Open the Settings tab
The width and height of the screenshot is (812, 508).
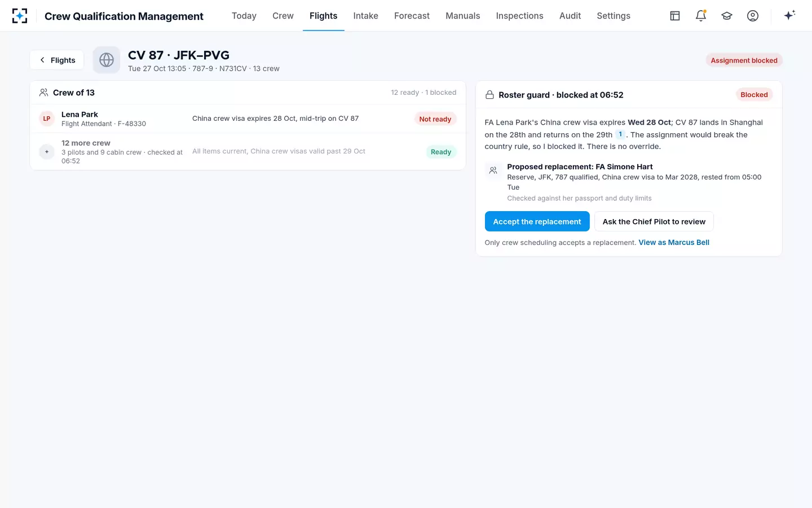click(x=614, y=16)
